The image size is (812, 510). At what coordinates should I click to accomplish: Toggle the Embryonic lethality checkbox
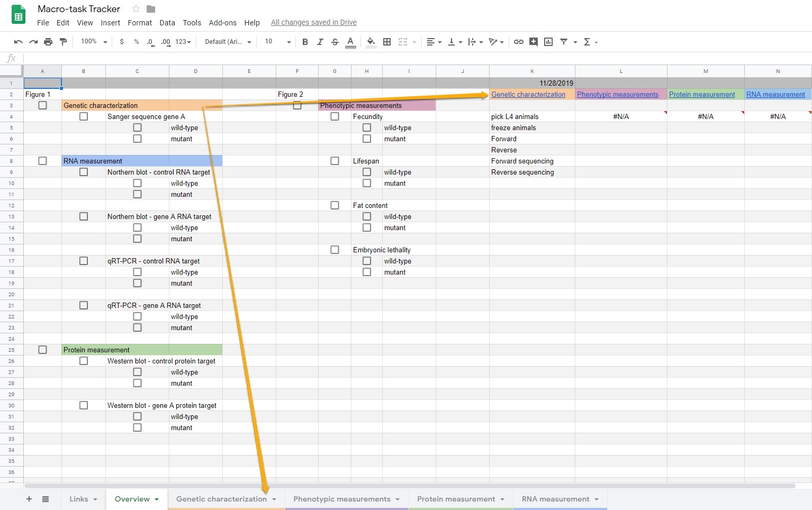[x=335, y=250]
